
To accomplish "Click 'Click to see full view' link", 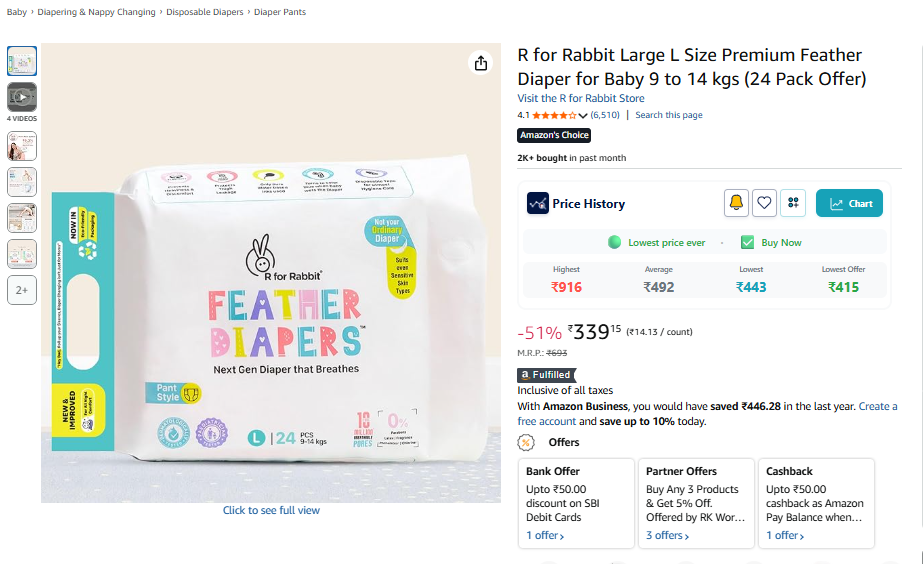I will coord(271,510).
